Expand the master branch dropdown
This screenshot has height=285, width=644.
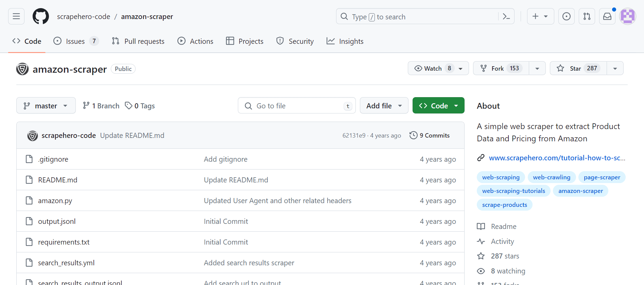(46, 106)
